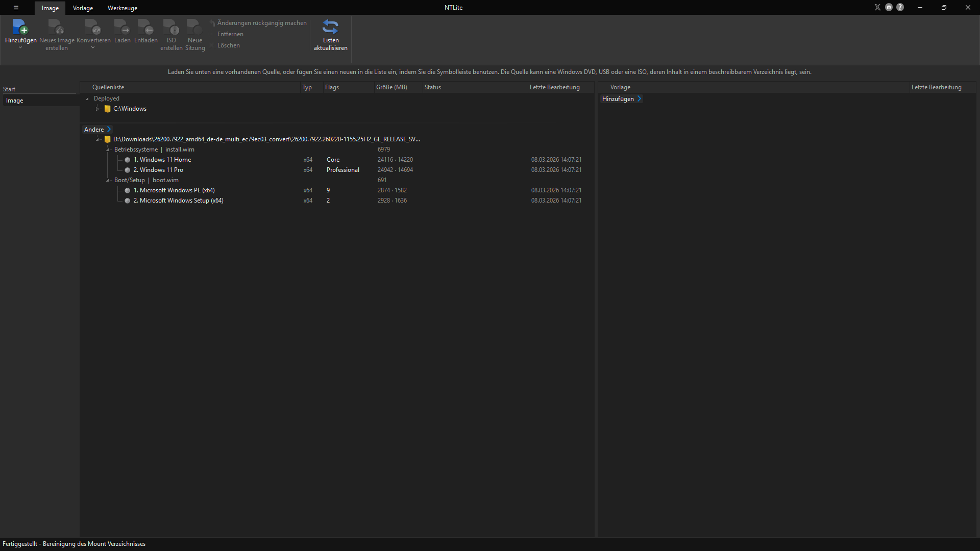This screenshot has width=980, height=551.
Task: Open the help question-mark icon
Action: pos(900,8)
